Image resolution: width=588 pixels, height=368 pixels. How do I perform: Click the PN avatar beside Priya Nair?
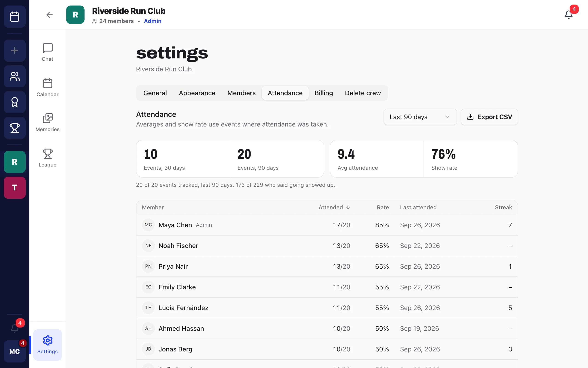(148, 266)
